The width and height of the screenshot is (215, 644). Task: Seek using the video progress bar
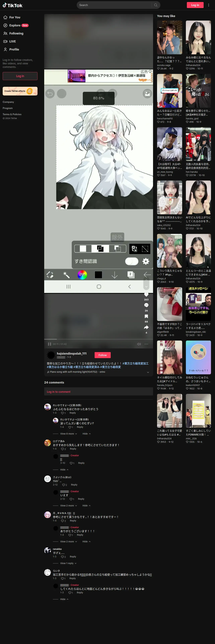(99, 339)
